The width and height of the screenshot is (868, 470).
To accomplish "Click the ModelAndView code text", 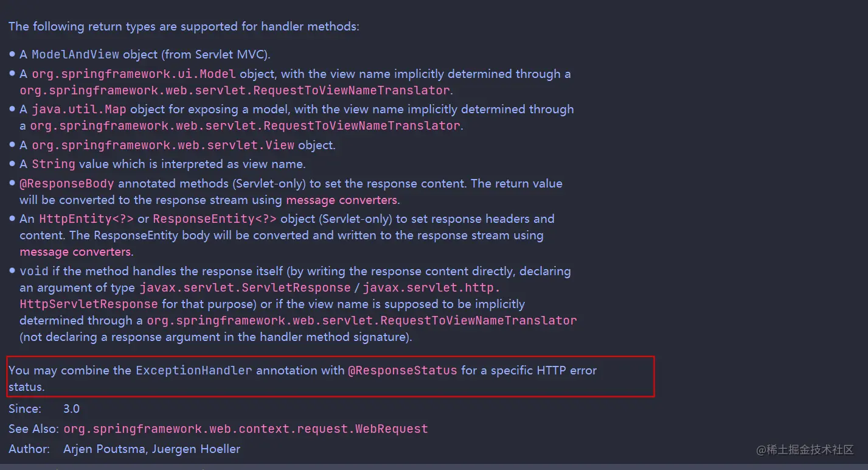I will pyautogui.click(x=75, y=55).
